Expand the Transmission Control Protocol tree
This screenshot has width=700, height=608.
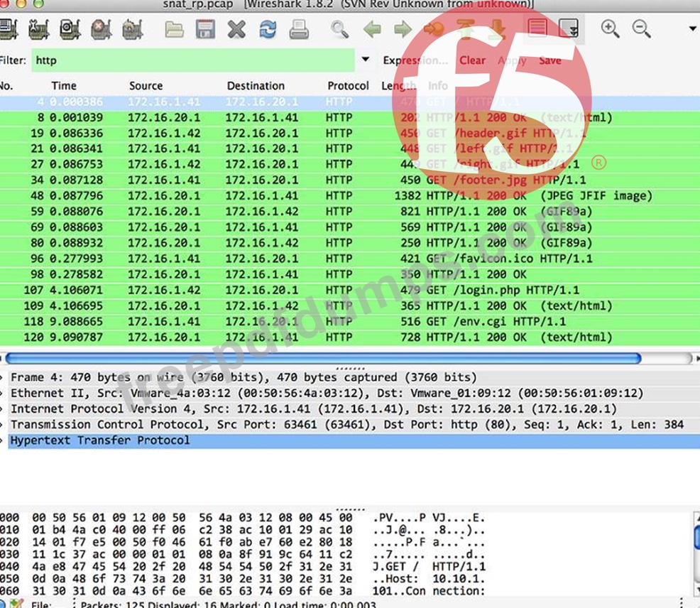(3, 424)
